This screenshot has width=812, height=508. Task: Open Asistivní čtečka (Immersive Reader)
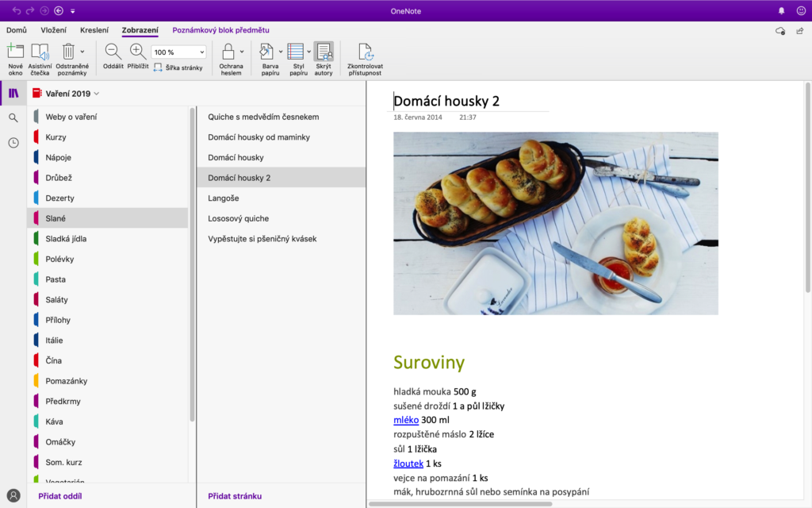[40, 52]
